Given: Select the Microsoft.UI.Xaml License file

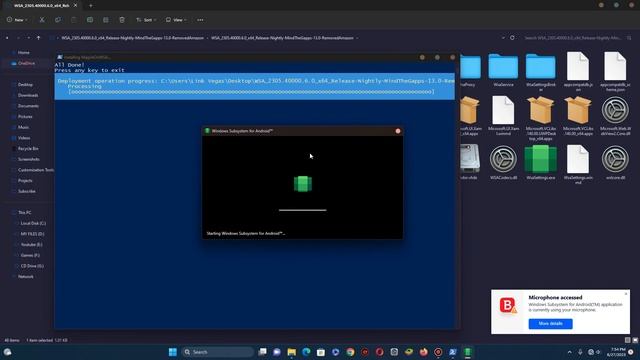Looking at the screenshot, I should click(503, 116).
